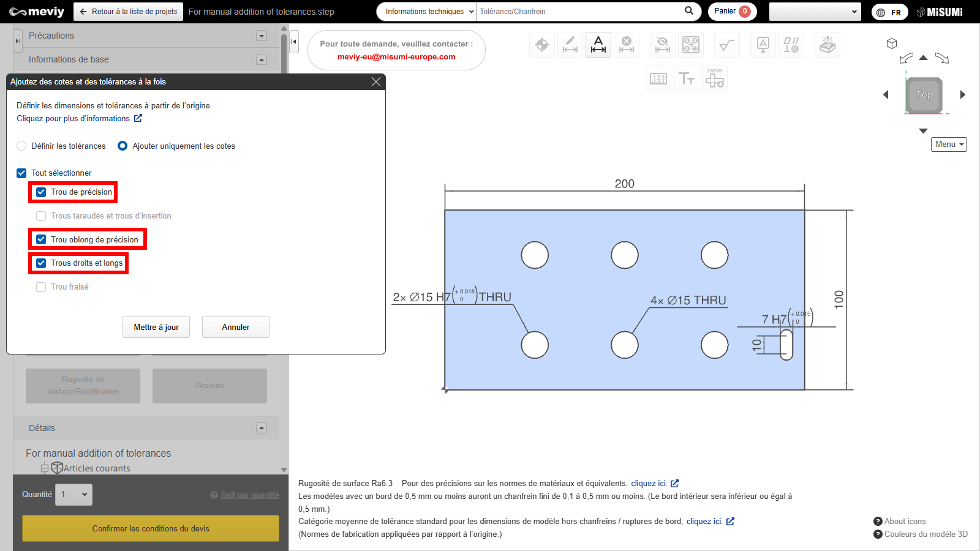The image size is (980, 551).
Task: Click the geometric tolerance symbols icon
Action: point(791,45)
